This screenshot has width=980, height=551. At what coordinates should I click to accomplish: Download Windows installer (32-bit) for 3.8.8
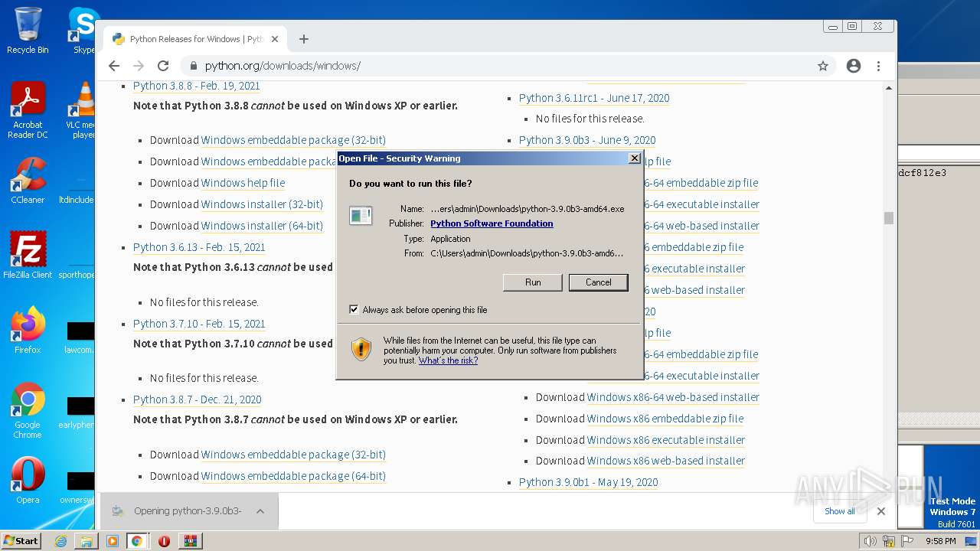[x=262, y=204]
